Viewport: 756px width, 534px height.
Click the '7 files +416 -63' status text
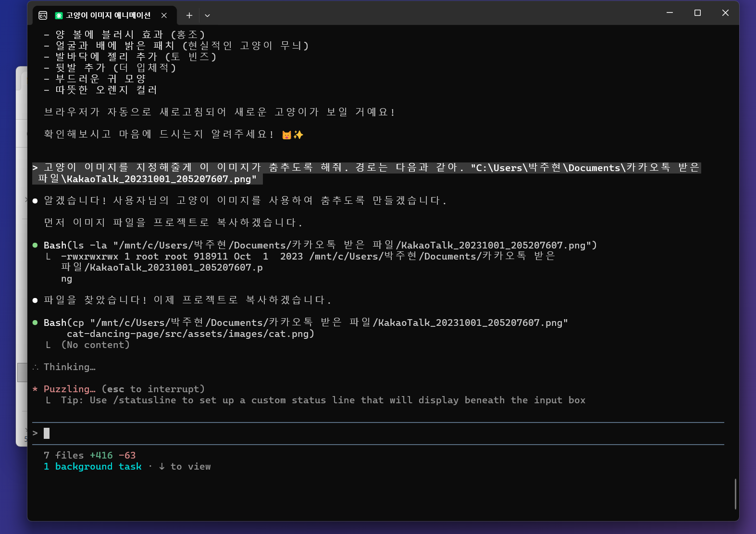pos(90,455)
